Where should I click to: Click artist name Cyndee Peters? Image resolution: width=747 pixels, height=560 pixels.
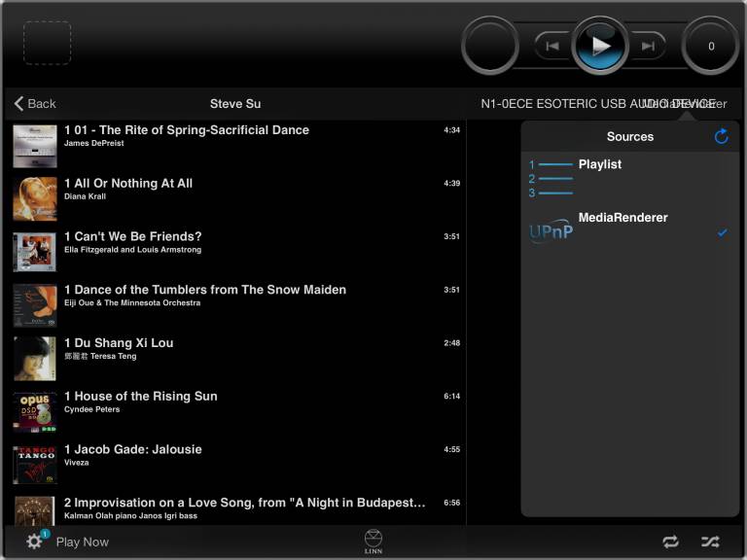click(x=92, y=409)
